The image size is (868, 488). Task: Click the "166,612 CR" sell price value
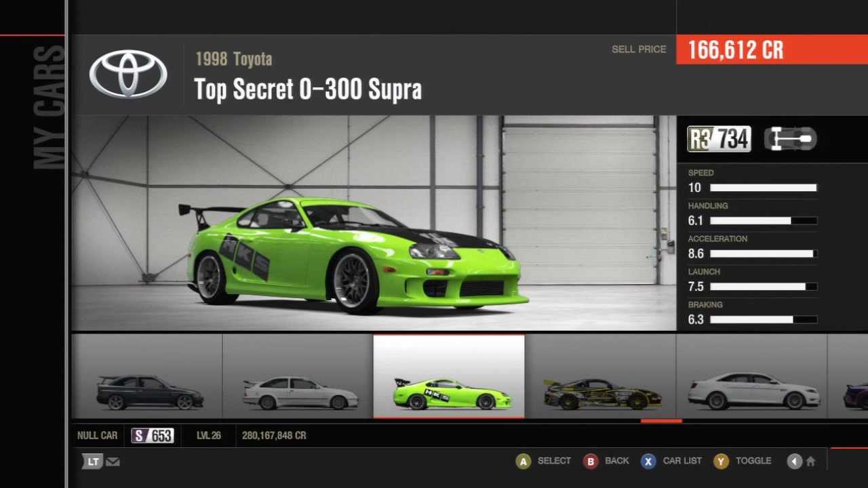(736, 50)
